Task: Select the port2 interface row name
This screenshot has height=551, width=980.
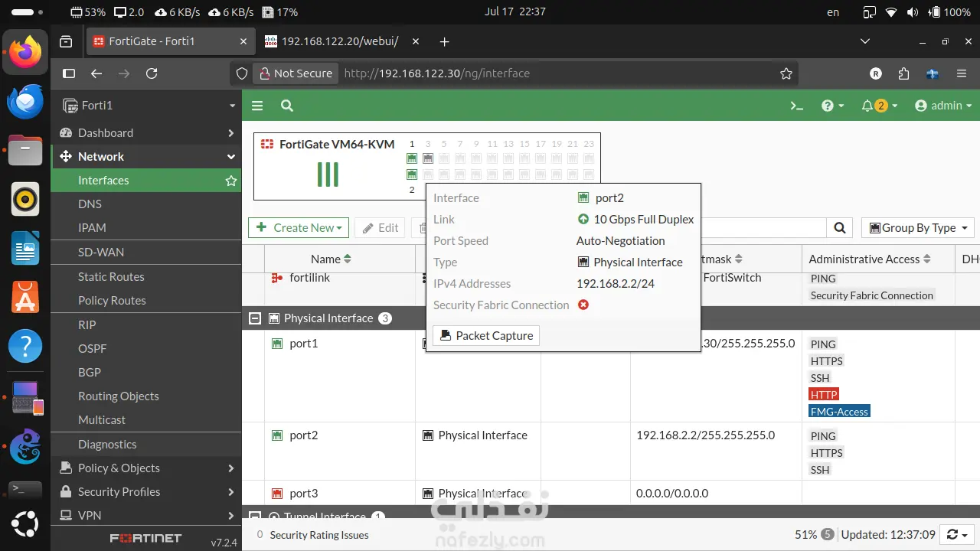Action: coord(303,435)
